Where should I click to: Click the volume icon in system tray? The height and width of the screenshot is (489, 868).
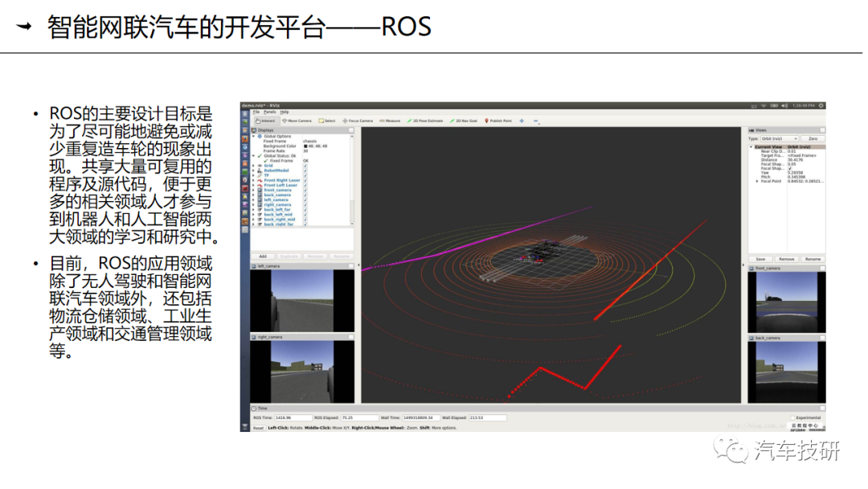784,106
